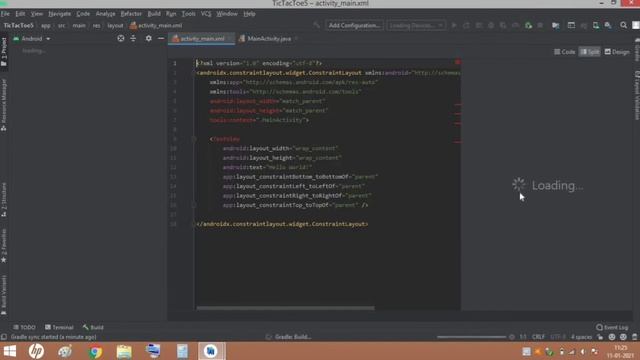Image resolution: width=640 pixels, height=360 pixels.
Task: Click the Sync Project with Gradle icon
Action: (x=584, y=25)
